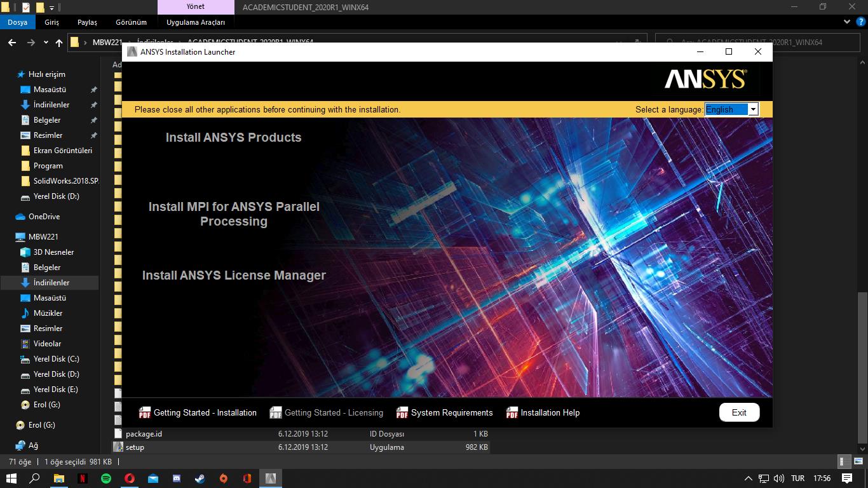Open the Paylaş ribbon tab
Image resolution: width=868 pixels, height=488 pixels.
point(87,22)
